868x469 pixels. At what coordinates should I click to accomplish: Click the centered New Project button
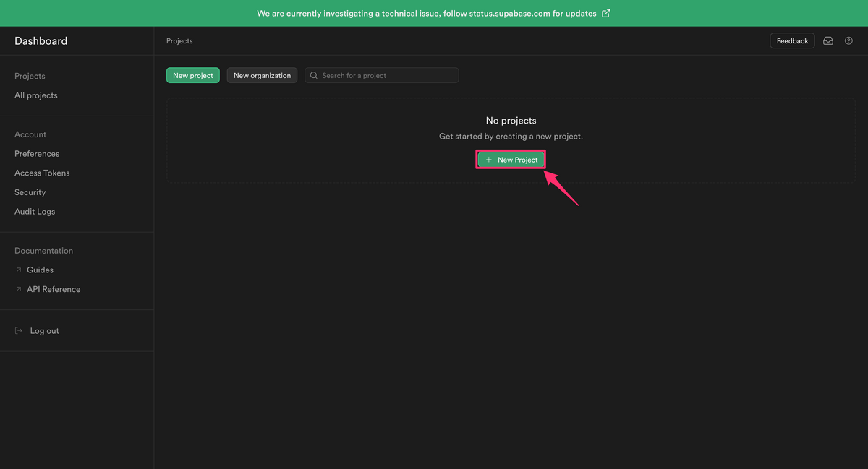511,160
